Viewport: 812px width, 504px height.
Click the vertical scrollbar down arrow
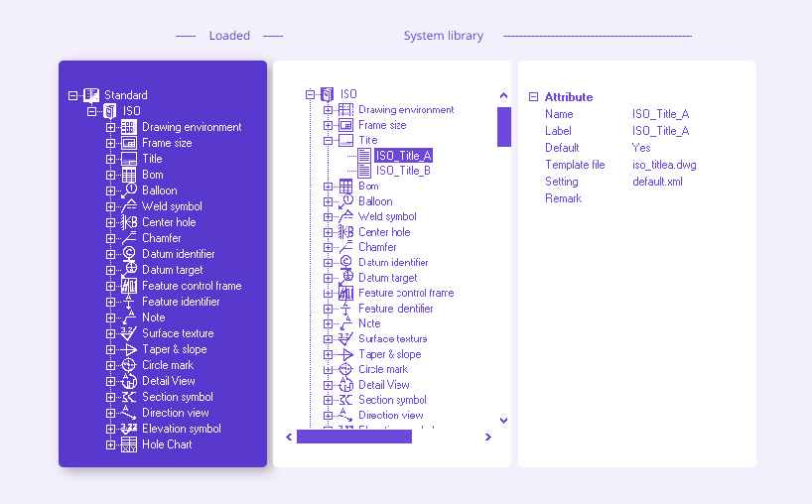click(x=503, y=420)
